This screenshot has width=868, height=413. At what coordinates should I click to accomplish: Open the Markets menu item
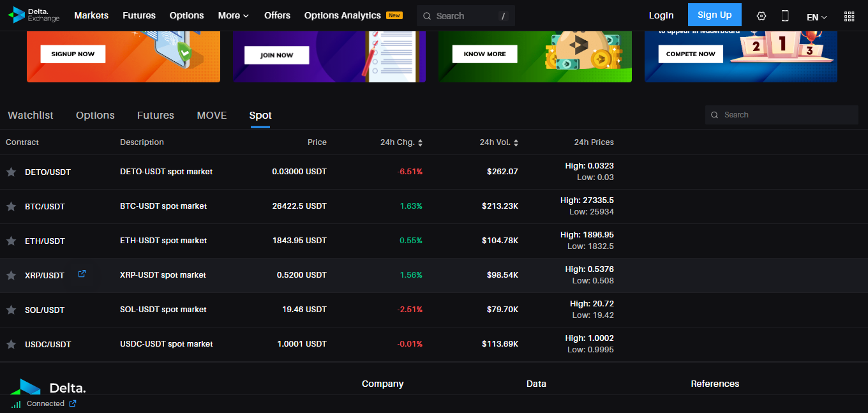click(x=91, y=15)
